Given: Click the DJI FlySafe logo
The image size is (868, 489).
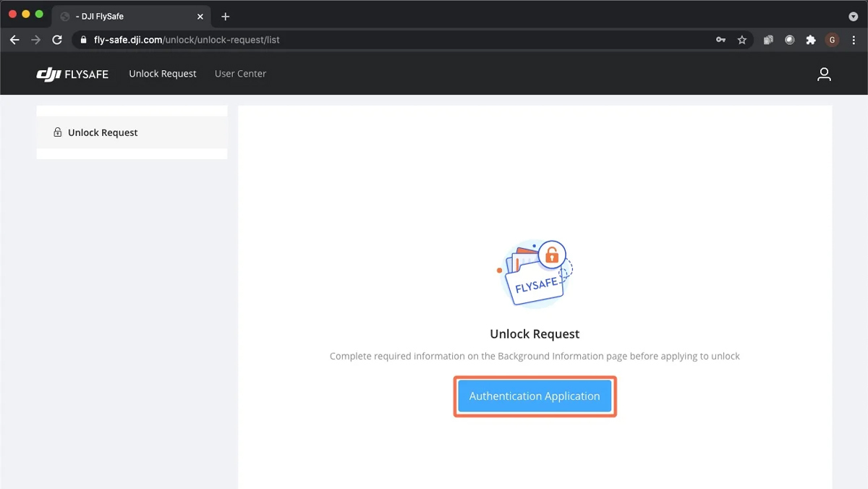Looking at the screenshot, I should (72, 74).
